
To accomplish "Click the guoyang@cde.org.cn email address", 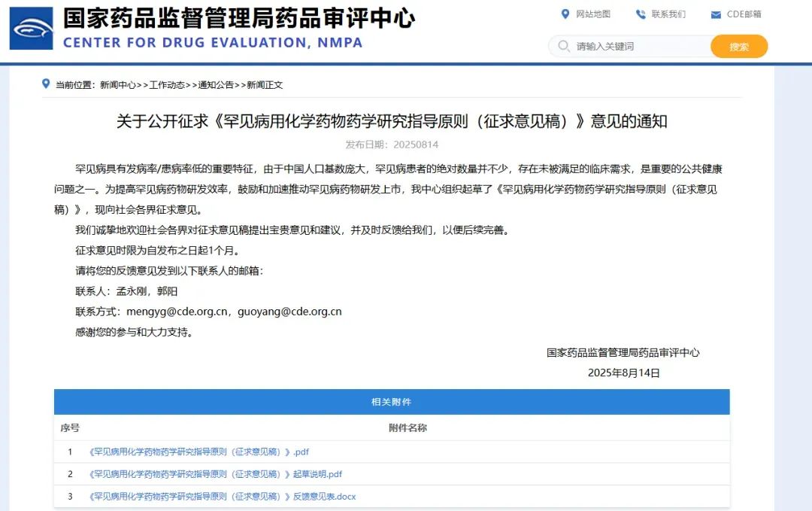I will [x=289, y=312].
